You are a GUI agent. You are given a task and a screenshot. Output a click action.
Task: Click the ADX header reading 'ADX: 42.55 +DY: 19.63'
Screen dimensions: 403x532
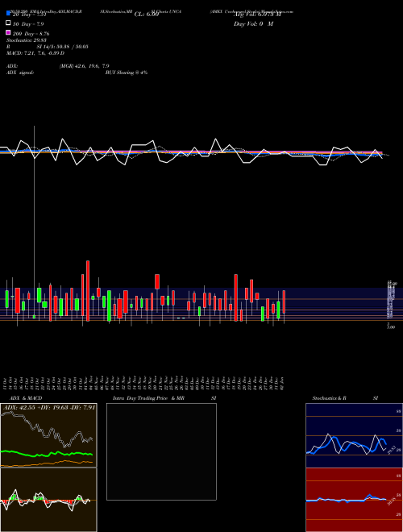(49, 407)
